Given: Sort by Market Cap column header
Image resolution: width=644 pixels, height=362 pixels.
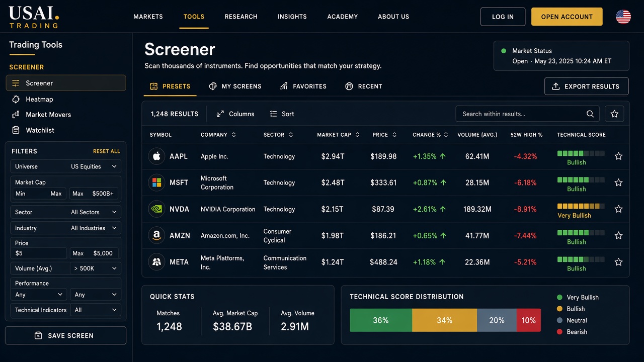Looking at the screenshot, I should point(338,135).
